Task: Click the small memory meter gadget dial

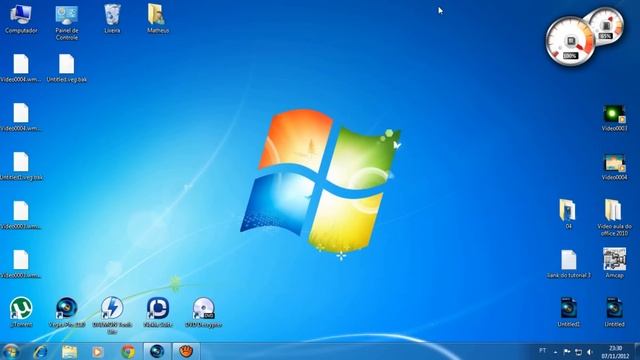Action: [607, 25]
